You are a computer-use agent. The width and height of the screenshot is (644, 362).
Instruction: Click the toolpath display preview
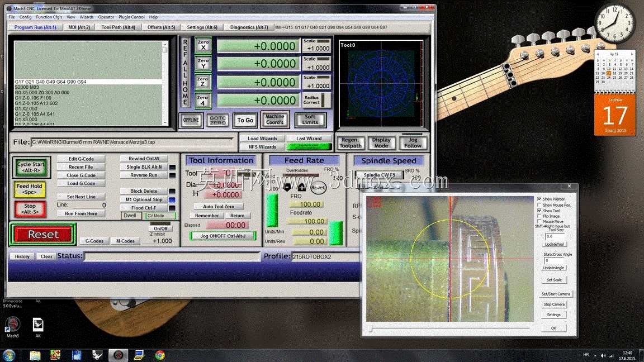pyautogui.click(x=381, y=84)
